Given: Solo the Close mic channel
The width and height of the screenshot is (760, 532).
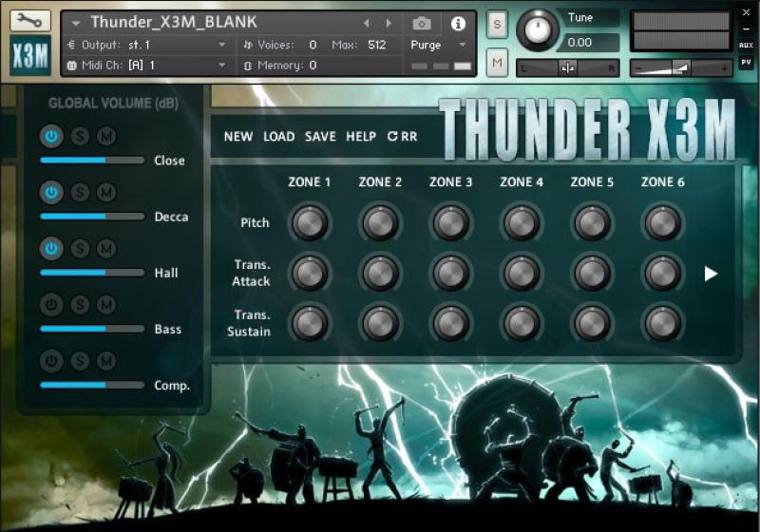Looking at the screenshot, I should 80,136.
